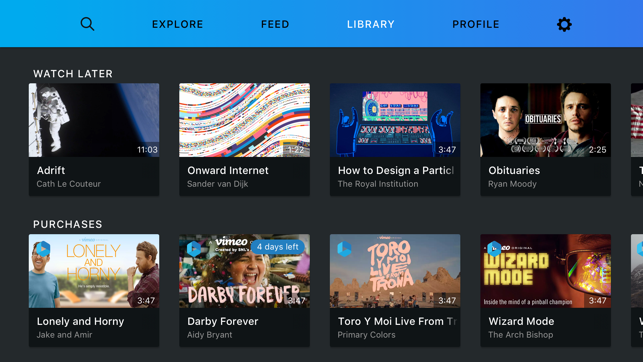Click creator name 'Aidy Bryant'
Screen dimensions: 643x362
(210, 335)
